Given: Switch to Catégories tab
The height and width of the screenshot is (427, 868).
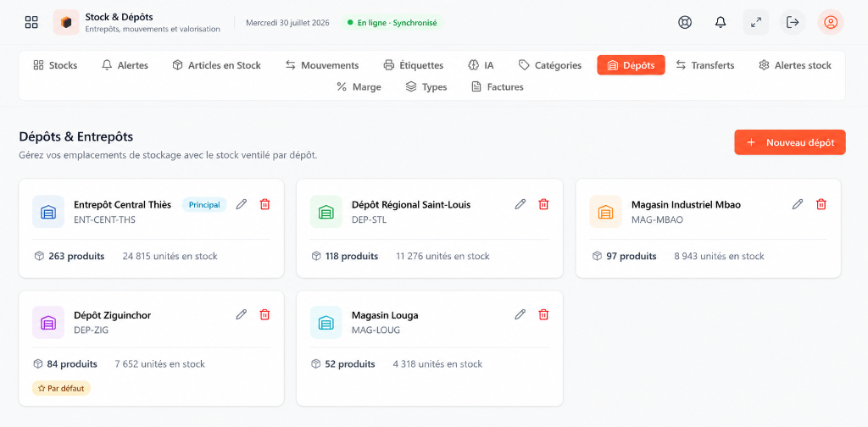Looking at the screenshot, I should pyautogui.click(x=550, y=65).
